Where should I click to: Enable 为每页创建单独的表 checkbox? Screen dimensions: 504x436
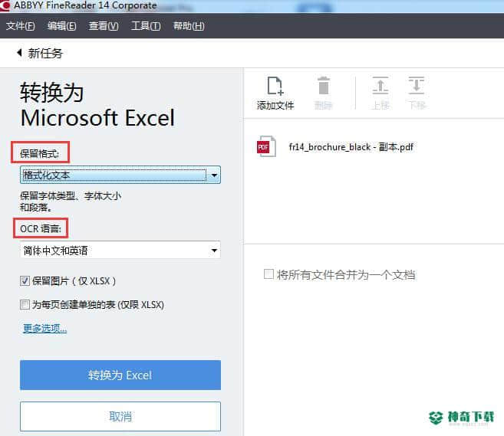pyautogui.click(x=25, y=304)
